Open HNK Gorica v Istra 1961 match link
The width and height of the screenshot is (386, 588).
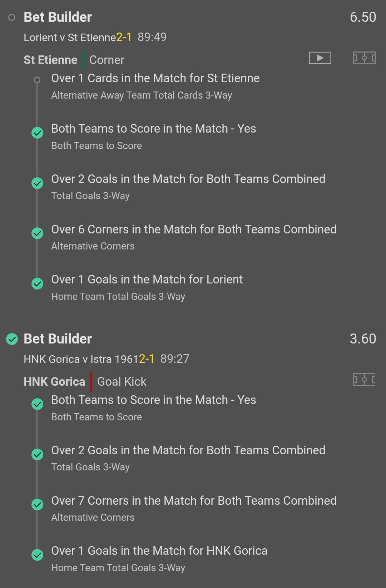pos(81,359)
